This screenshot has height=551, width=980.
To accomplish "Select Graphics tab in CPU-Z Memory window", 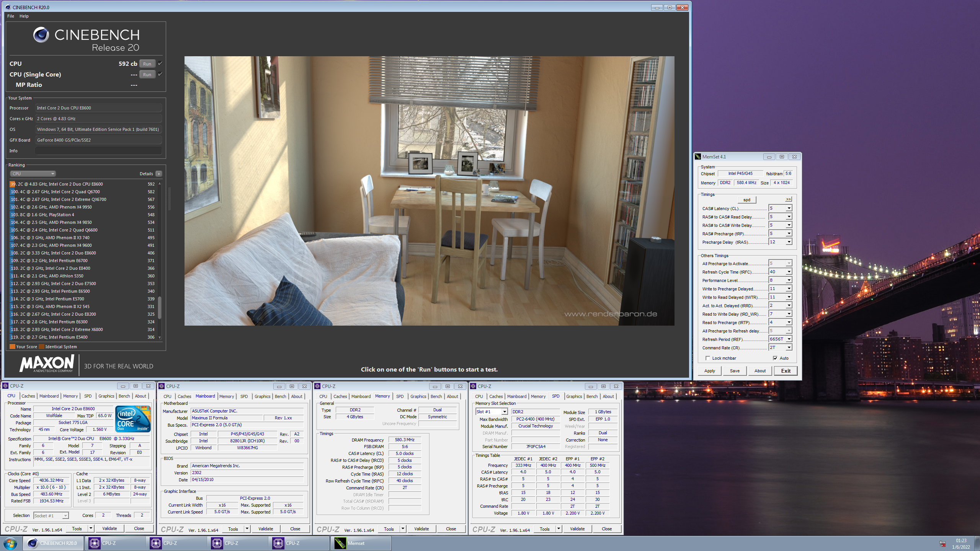I will (x=418, y=397).
